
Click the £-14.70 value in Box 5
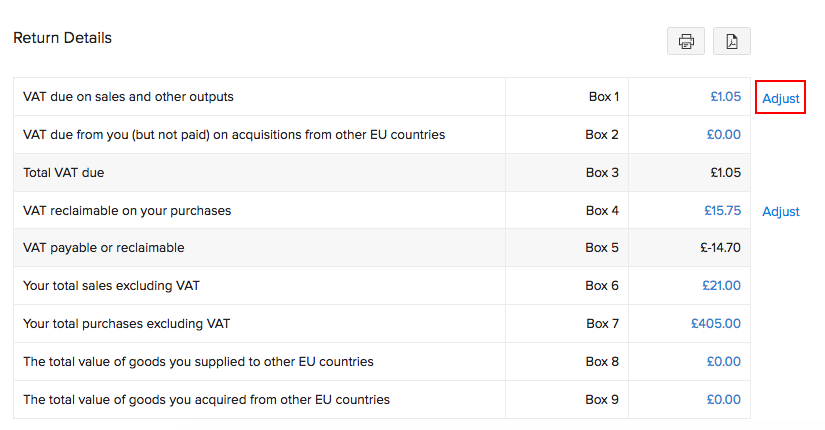click(720, 247)
